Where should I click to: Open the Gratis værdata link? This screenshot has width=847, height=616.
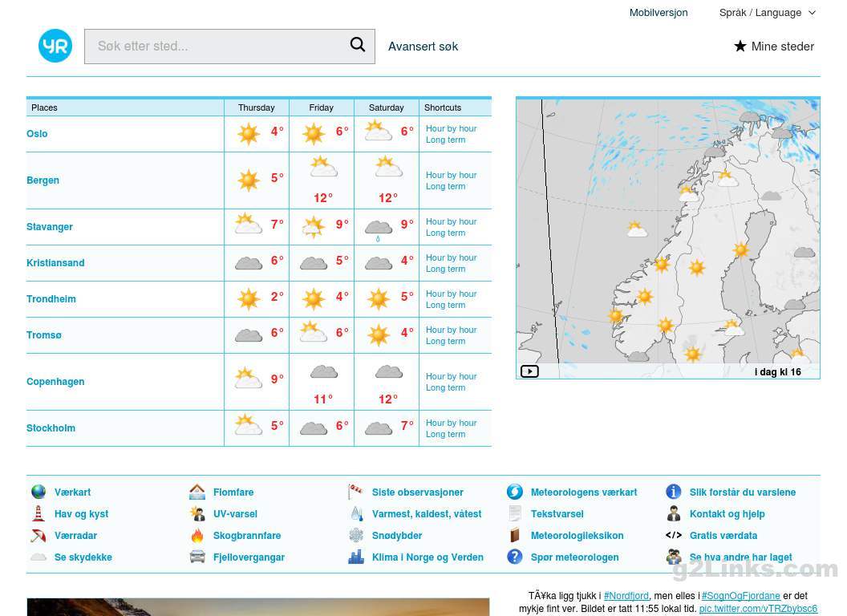coord(723,536)
